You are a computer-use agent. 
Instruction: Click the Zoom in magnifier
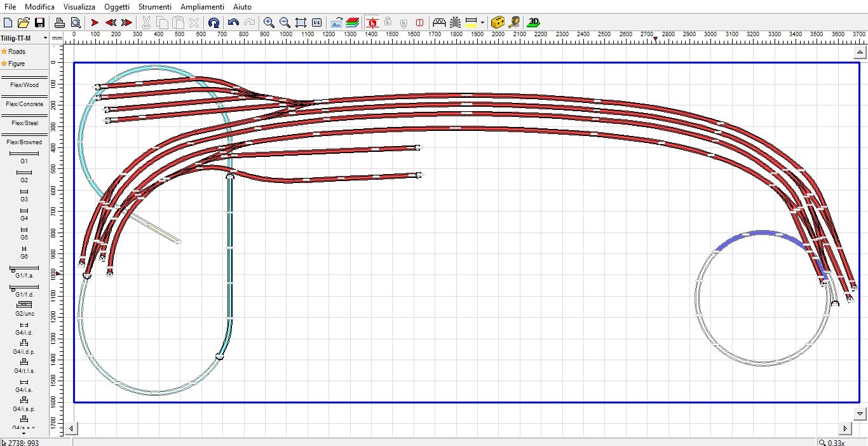(x=269, y=22)
